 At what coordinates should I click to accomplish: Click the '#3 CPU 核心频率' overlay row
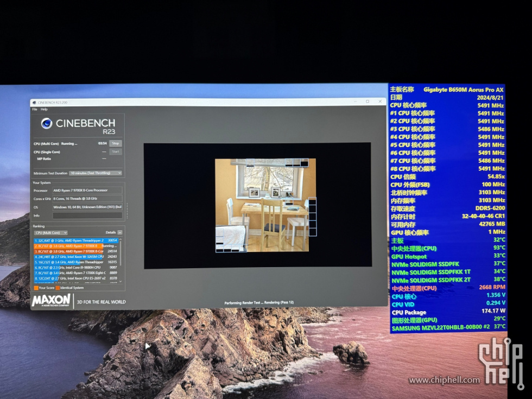(x=447, y=129)
